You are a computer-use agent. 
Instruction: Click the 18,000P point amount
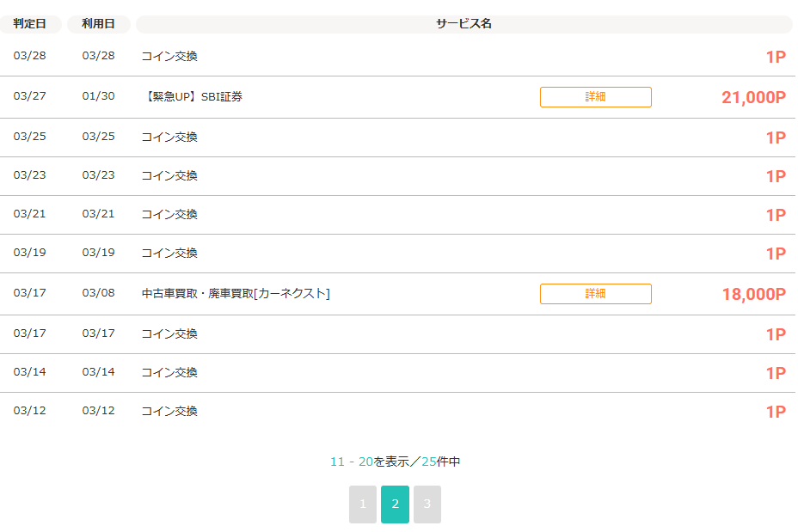click(753, 295)
